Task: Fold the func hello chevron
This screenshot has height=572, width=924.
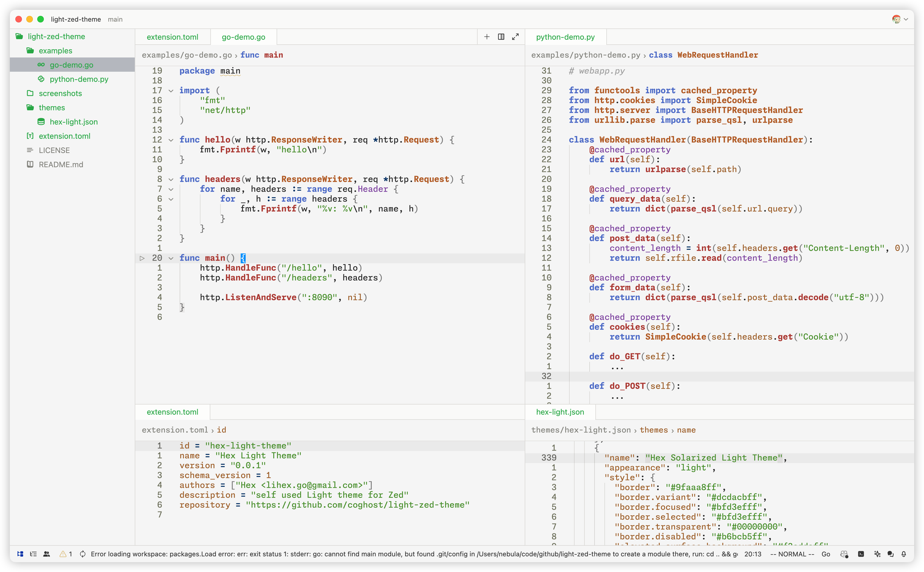Action: tap(171, 140)
